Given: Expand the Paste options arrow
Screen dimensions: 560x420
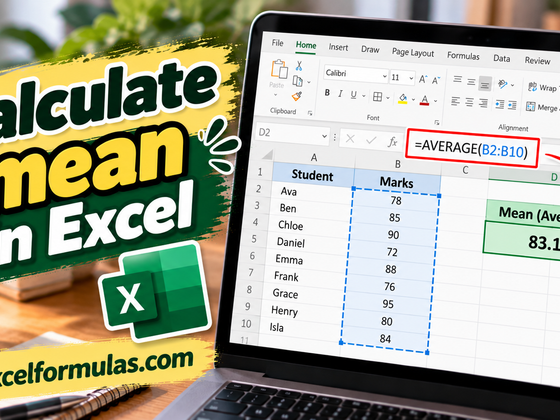Looking at the screenshot, I should 275,95.
